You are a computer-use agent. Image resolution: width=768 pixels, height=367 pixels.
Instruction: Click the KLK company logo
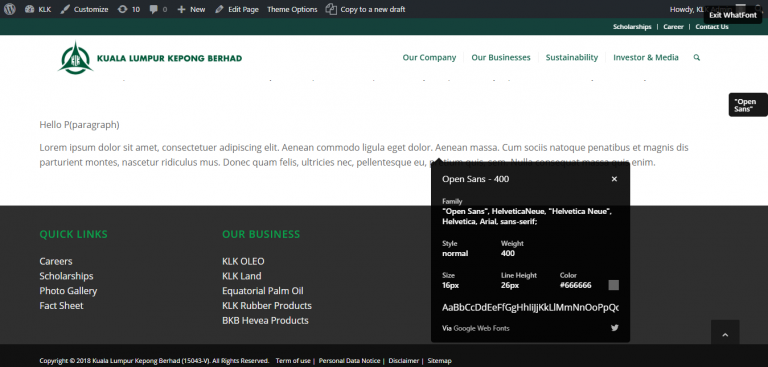150,58
